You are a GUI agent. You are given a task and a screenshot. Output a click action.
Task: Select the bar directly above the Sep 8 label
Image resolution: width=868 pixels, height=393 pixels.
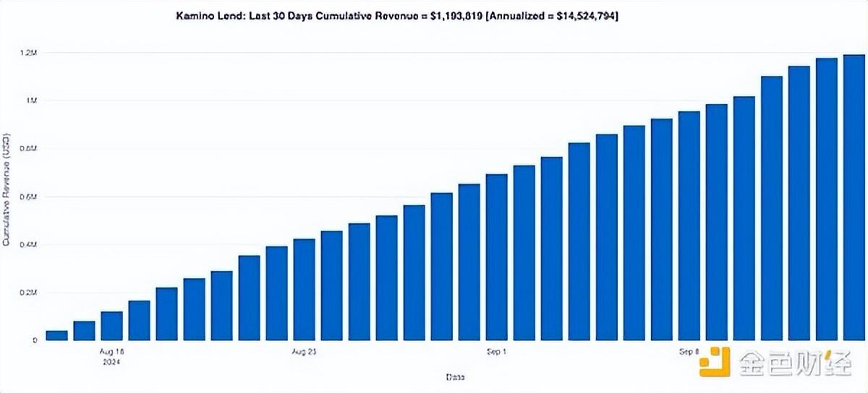tap(689, 226)
